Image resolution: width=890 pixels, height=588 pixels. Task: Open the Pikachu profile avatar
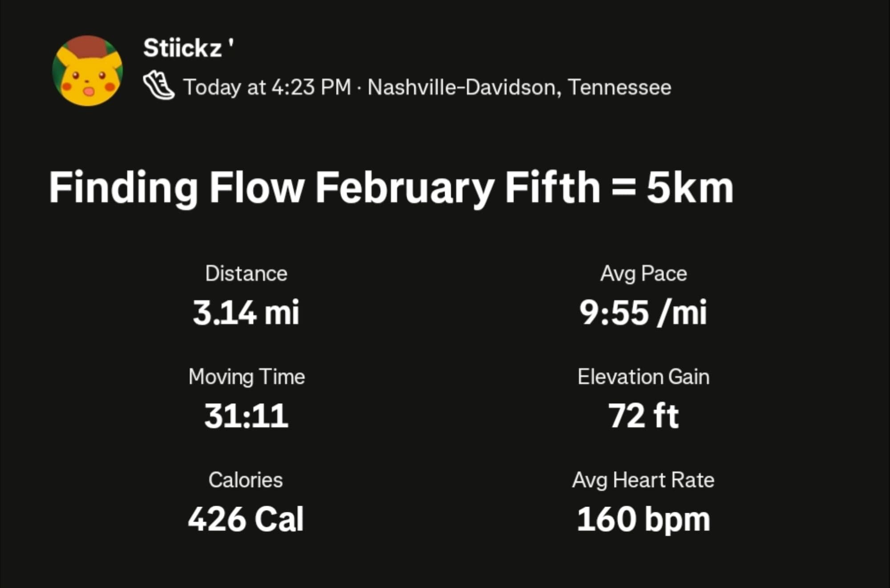pos(88,71)
